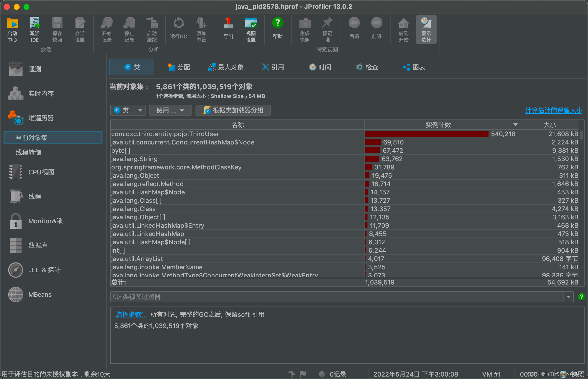Open the class aggregation level dropdown
This screenshot has height=379, width=588.
[x=128, y=110]
